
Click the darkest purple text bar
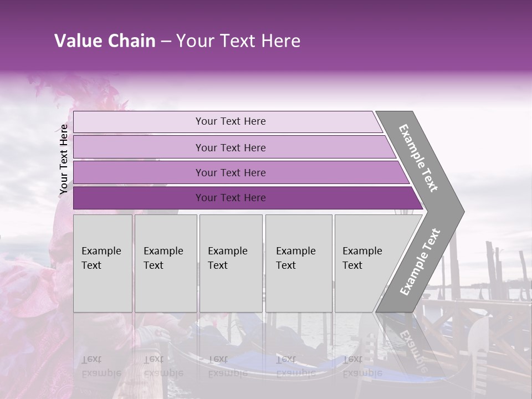coord(230,198)
